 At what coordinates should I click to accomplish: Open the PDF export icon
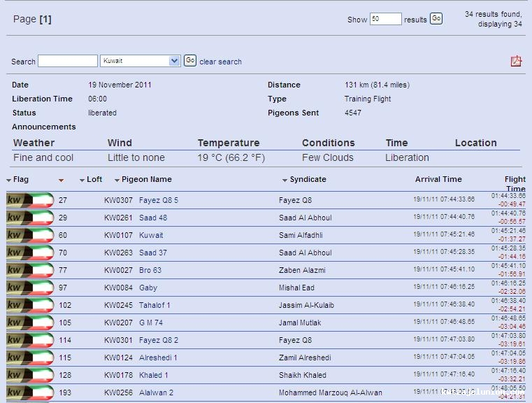[x=516, y=62]
